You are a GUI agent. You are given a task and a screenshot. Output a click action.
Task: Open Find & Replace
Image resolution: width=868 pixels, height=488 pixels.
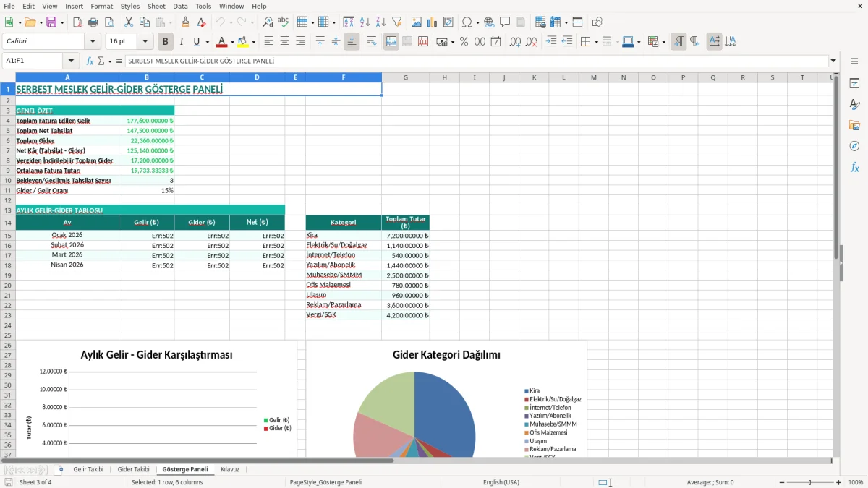point(268,22)
